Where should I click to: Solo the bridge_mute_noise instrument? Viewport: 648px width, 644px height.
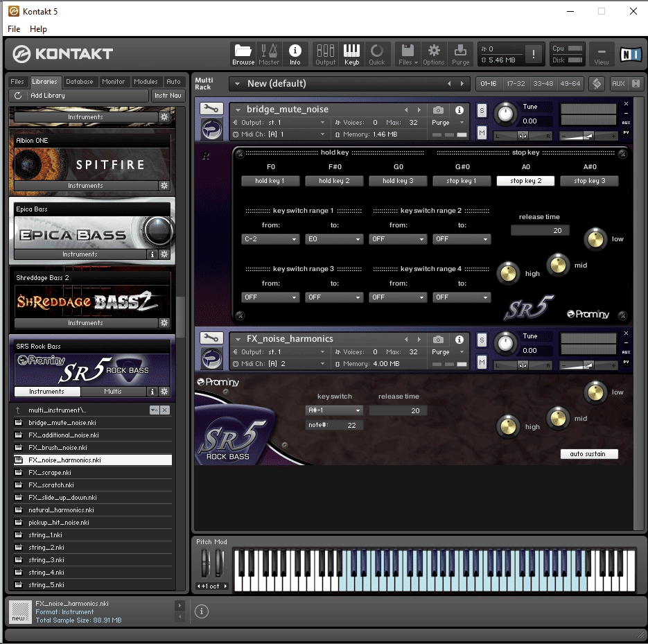tap(482, 111)
